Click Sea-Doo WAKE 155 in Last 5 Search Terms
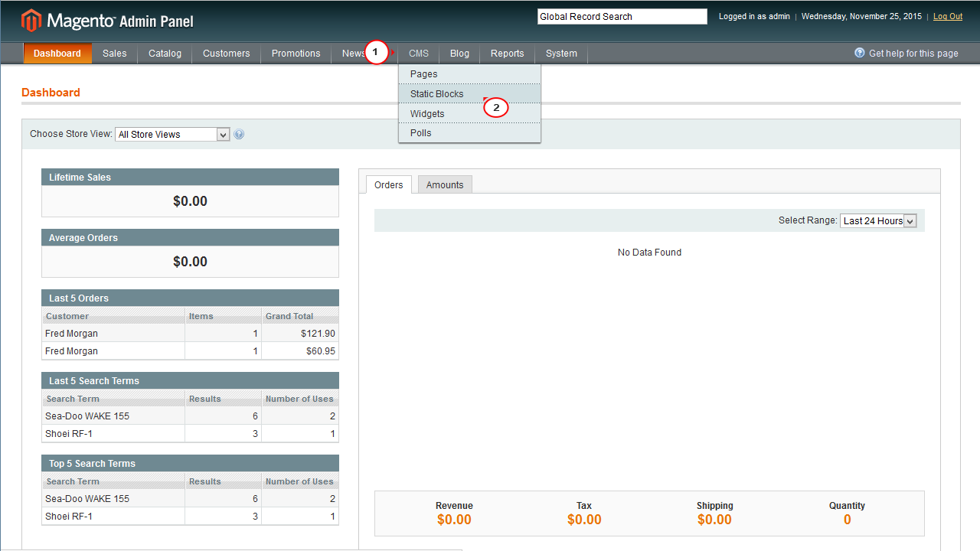The height and width of the screenshot is (551, 980). 87,416
